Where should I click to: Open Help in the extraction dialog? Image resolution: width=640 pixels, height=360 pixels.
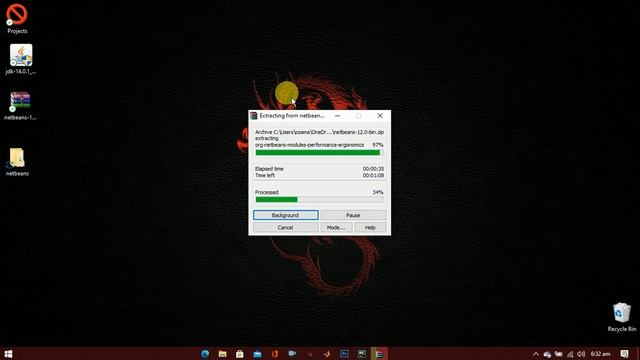[x=370, y=227]
